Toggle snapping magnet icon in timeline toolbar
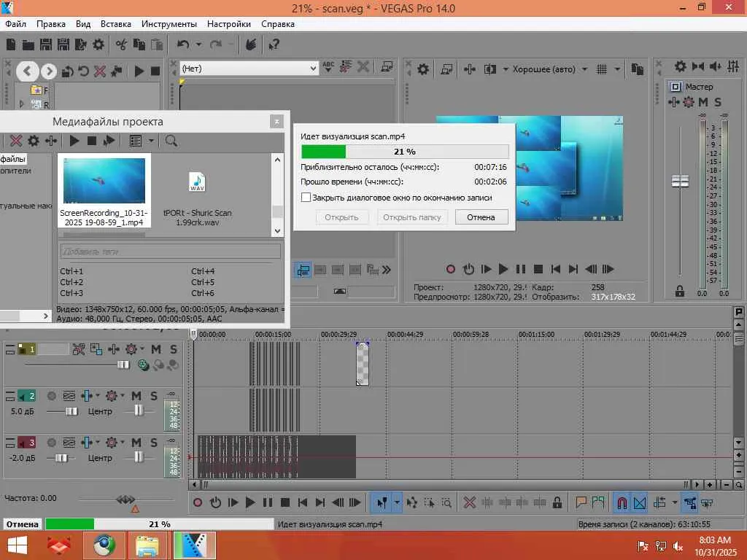The height and width of the screenshot is (560, 747). coord(622,502)
